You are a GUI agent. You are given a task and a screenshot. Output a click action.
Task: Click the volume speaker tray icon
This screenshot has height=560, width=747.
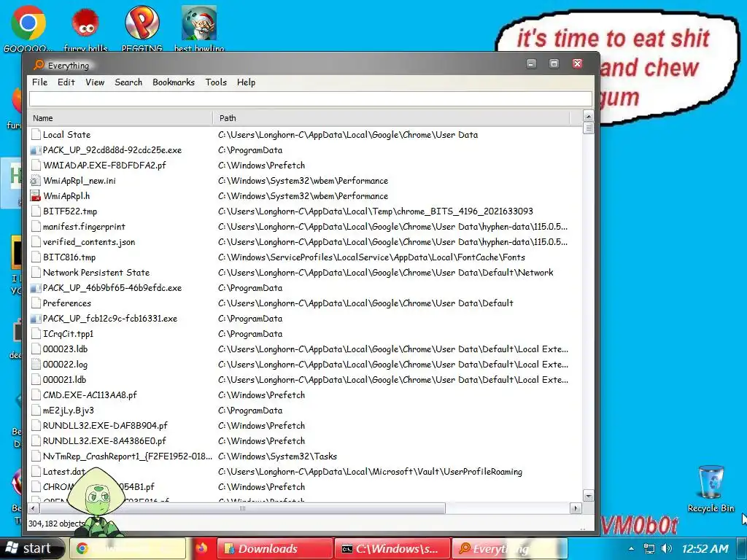tap(667, 548)
